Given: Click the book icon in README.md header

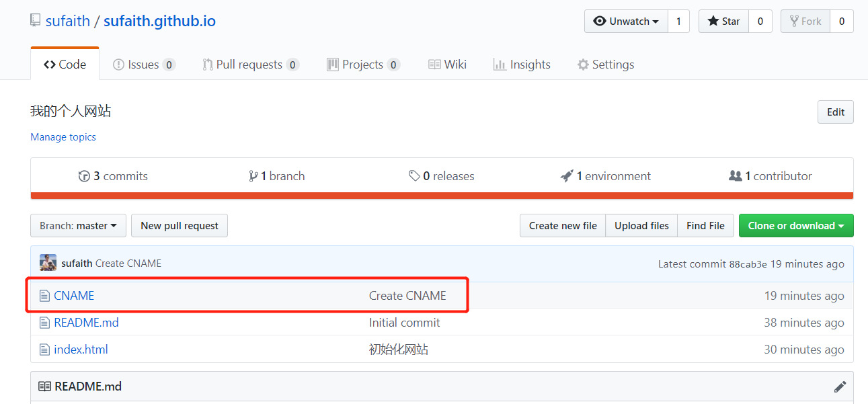Looking at the screenshot, I should (44, 387).
